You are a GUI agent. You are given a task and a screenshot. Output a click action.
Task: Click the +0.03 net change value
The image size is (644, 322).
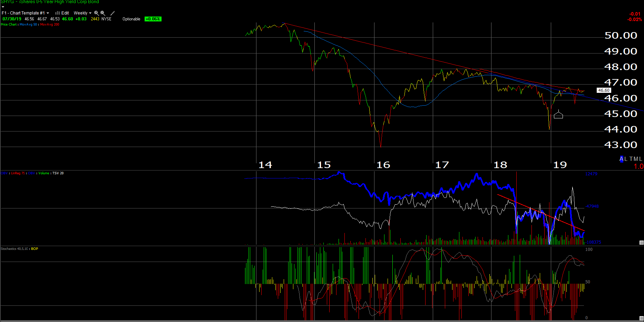(81, 19)
